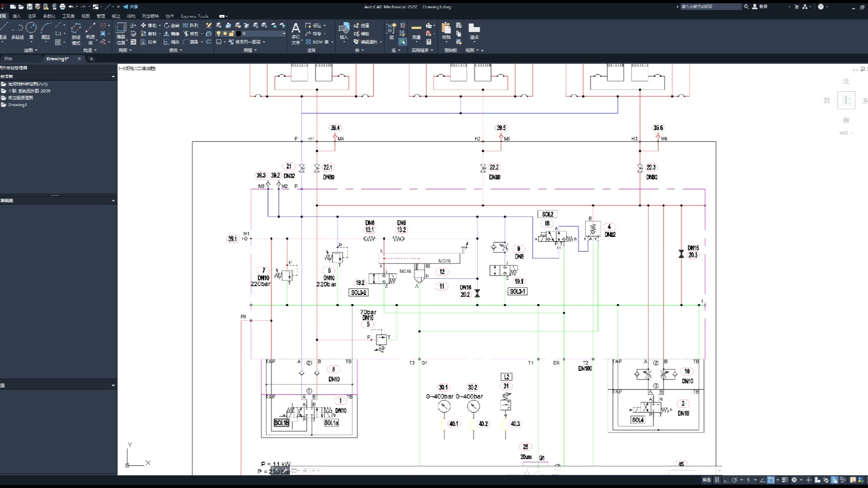Image resolution: width=868 pixels, height=488 pixels.
Task: Toggle ortho mode in status bar
Action: click(x=726, y=480)
